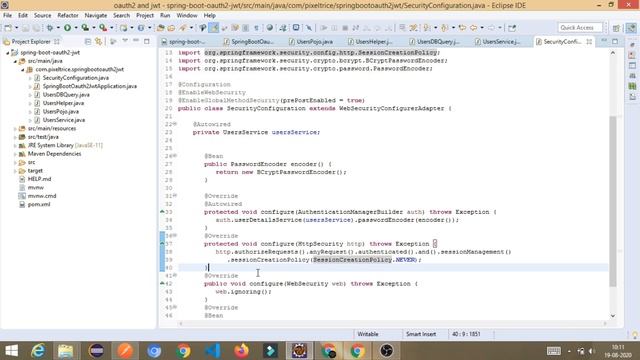The image size is (640, 360).
Task: Click the Smart Insert status bar field
Action: 421,334
